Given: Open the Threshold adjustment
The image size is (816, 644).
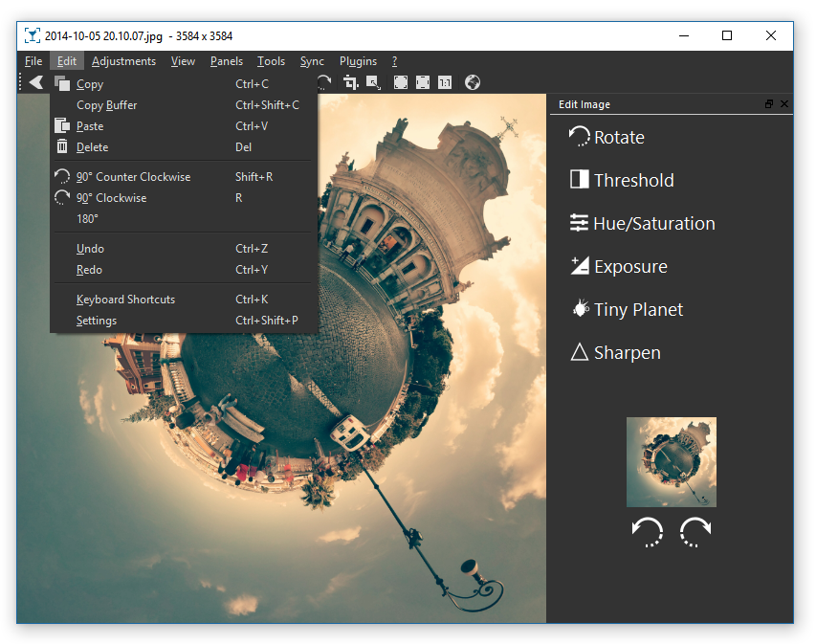Looking at the screenshot, I should tap(632, 180).
